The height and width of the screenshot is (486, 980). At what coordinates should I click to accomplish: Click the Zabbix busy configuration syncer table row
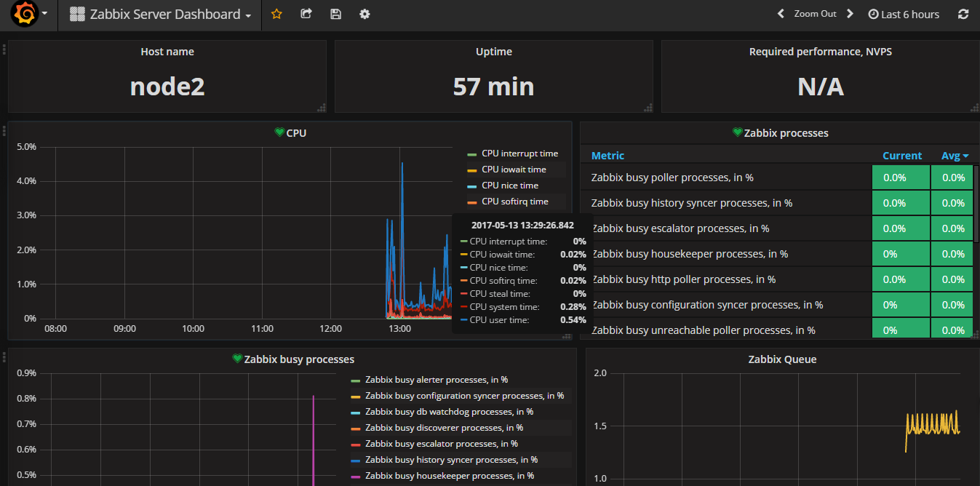(777, 305)
